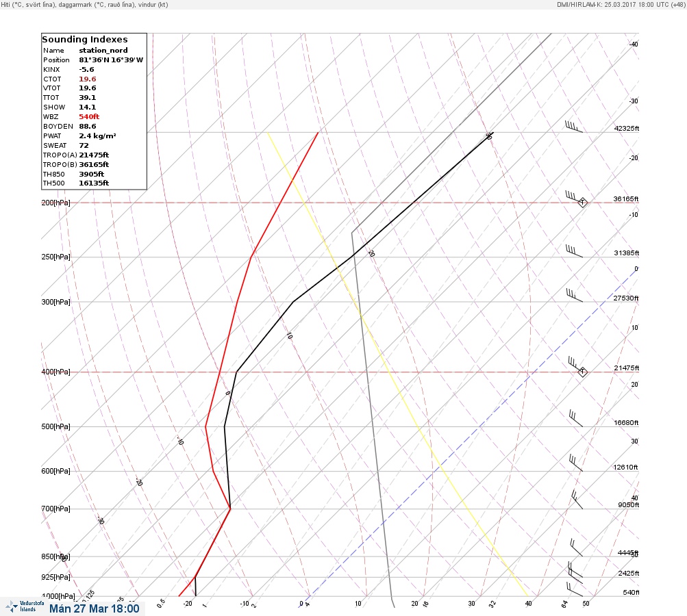
Task: Click the 500[hPa] pressure label
Action: click(55, 426)
